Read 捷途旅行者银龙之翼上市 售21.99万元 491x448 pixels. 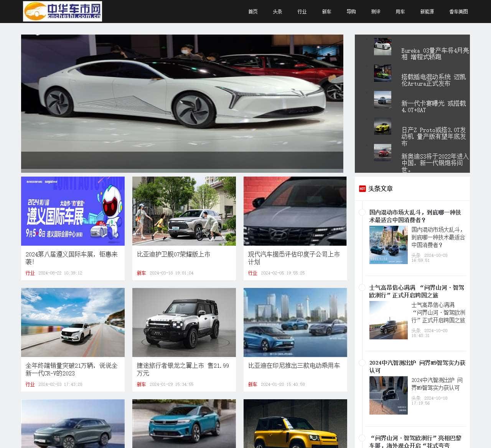pos(183,369)
